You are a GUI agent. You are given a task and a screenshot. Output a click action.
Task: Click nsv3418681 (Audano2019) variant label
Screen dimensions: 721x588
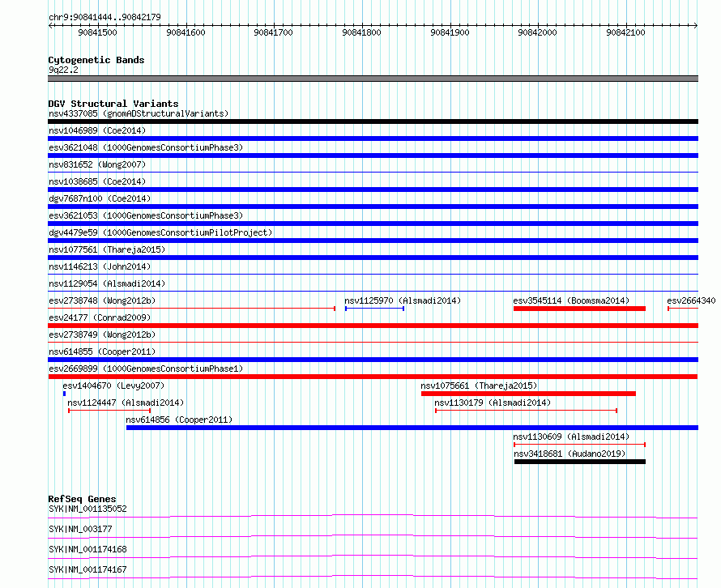(x=570, y=454)
